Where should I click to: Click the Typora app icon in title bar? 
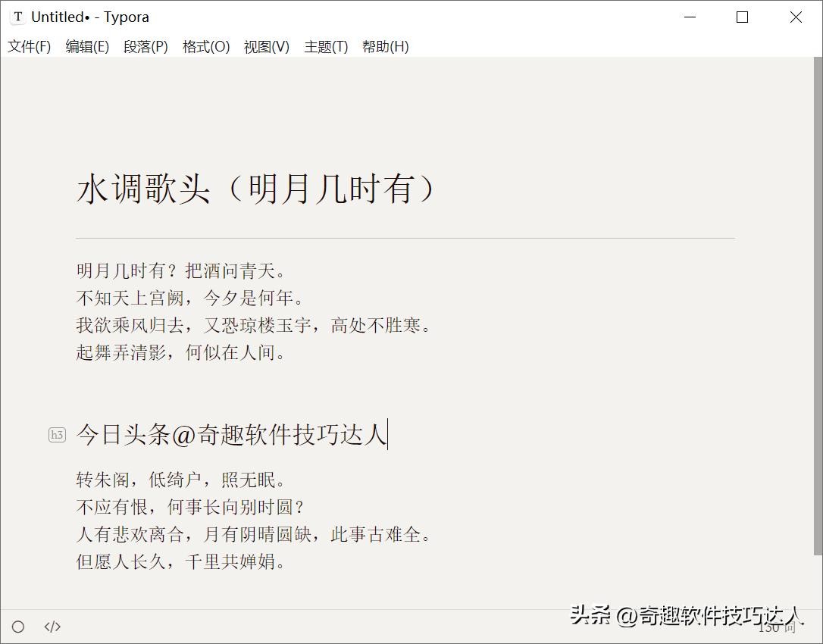[17, 17]
